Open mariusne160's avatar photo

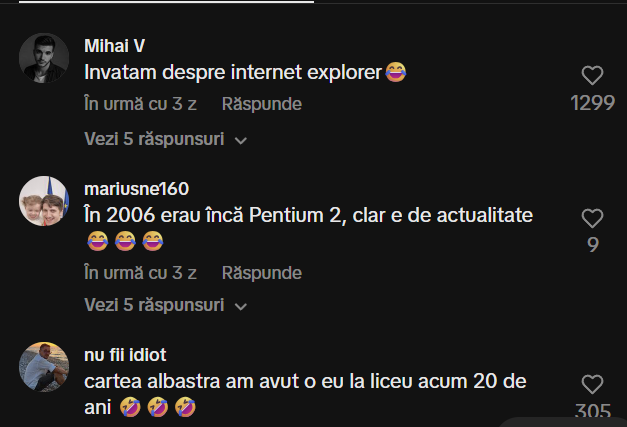coord(44,201)
